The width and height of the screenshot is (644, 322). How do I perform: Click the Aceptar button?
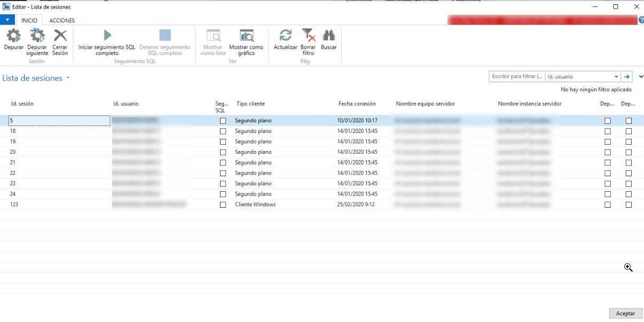[625, 313]
